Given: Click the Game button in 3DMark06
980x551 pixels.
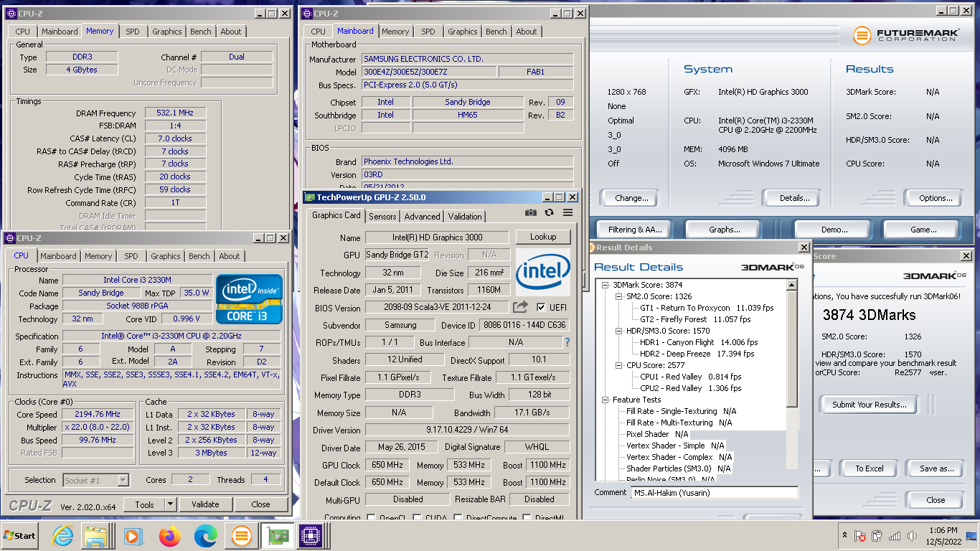Looking at the screenshot, I should [923, 230].
